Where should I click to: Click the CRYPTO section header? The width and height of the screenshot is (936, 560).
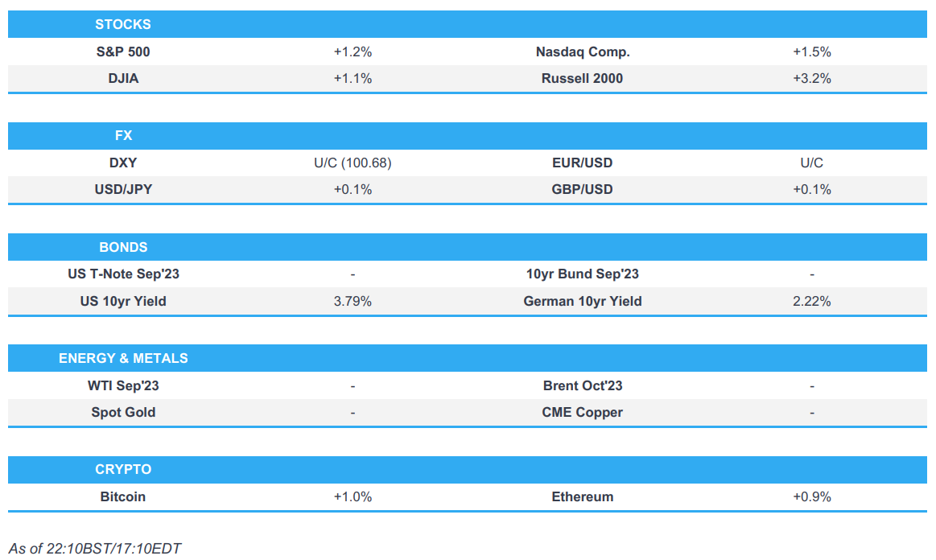pyautogui.click(x=123, y=469)
